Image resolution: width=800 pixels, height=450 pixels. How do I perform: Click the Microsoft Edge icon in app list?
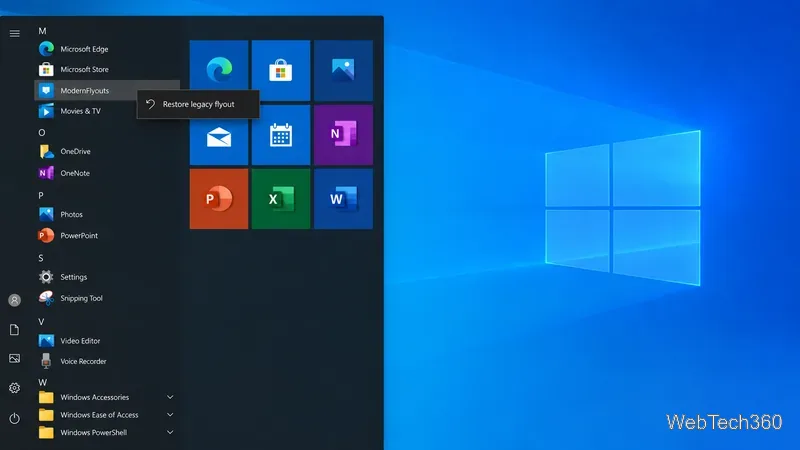click(x=46, y=49)
